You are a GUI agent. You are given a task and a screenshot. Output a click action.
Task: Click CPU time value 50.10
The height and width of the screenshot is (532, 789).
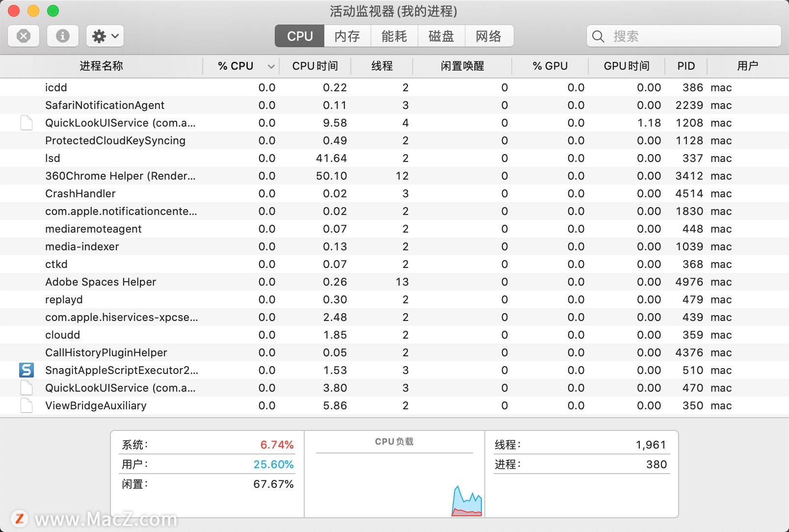(x=331, y=176)
